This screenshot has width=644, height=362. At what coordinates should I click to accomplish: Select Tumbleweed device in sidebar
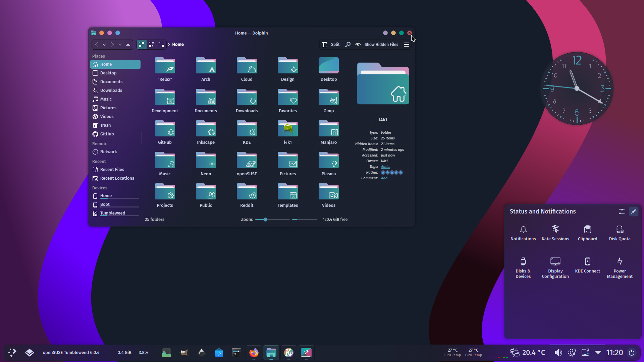[115, 214]
